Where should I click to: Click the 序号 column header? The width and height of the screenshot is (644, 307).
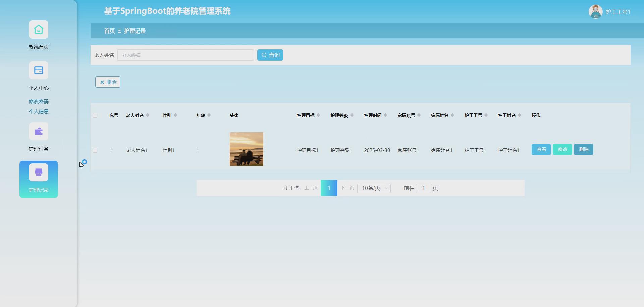pos(114,115)
